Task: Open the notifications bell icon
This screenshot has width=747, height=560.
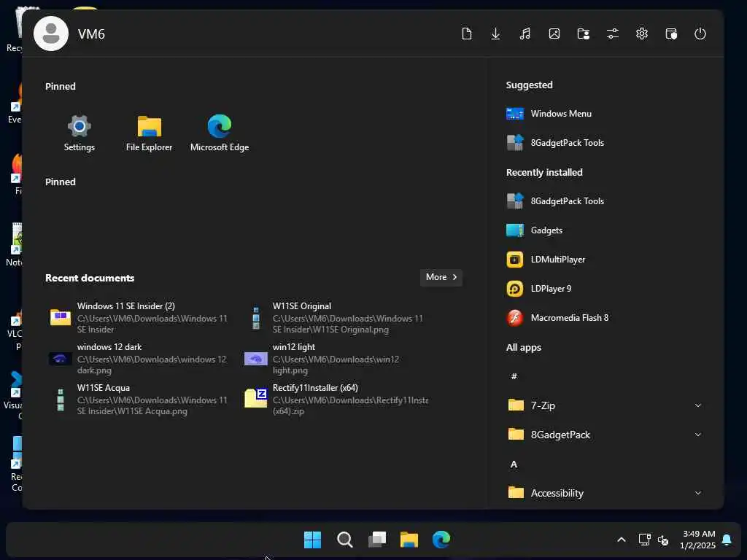Action: point(727,540)
